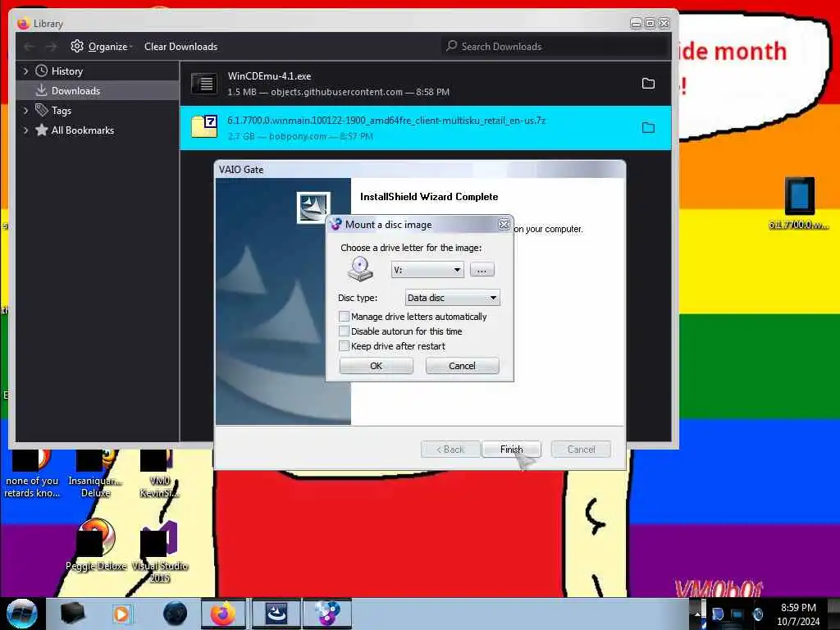Click OK in Mount a disc image dialog
The width and height of the screenshot is (840, 630).
coord(376,366)
